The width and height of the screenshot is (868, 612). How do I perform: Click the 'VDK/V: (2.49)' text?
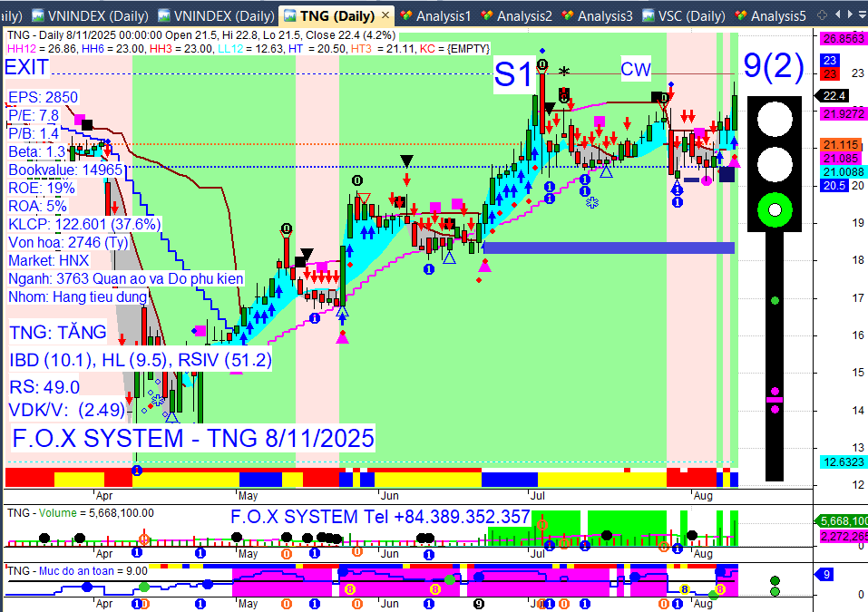(67, 410)
